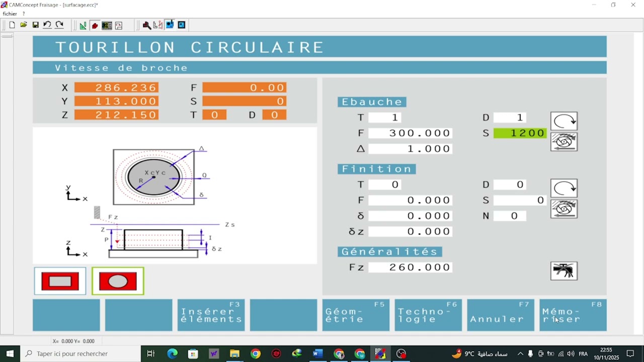Screen dimensions: 644x362
Task: Select the rectangular tourillon cycle thumbnail
Action: point(60,281)
